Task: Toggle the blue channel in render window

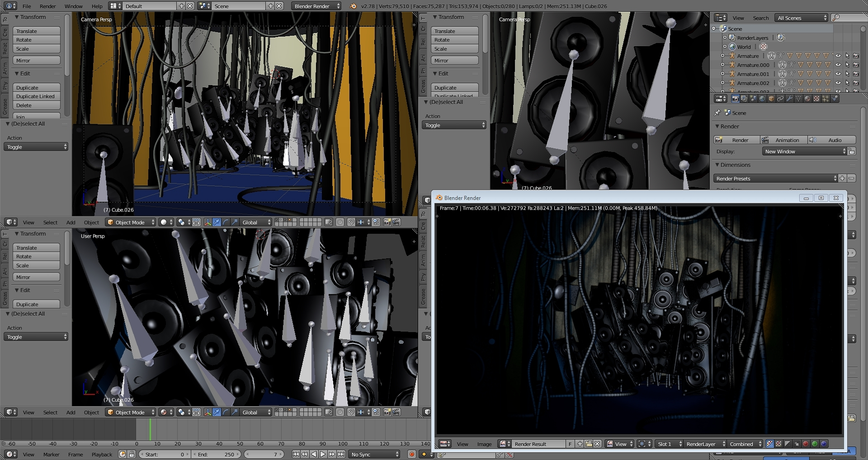Action: click(x=823, y=444)
